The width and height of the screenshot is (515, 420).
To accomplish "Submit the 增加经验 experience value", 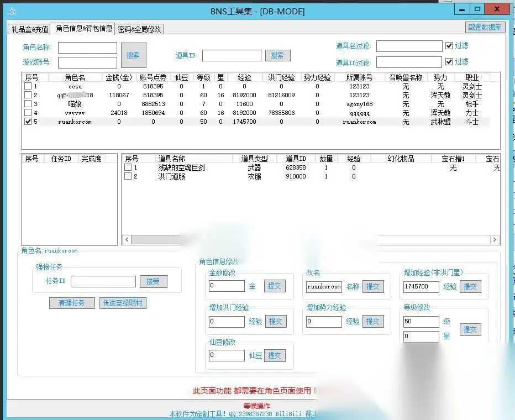I will coord(470,287).
